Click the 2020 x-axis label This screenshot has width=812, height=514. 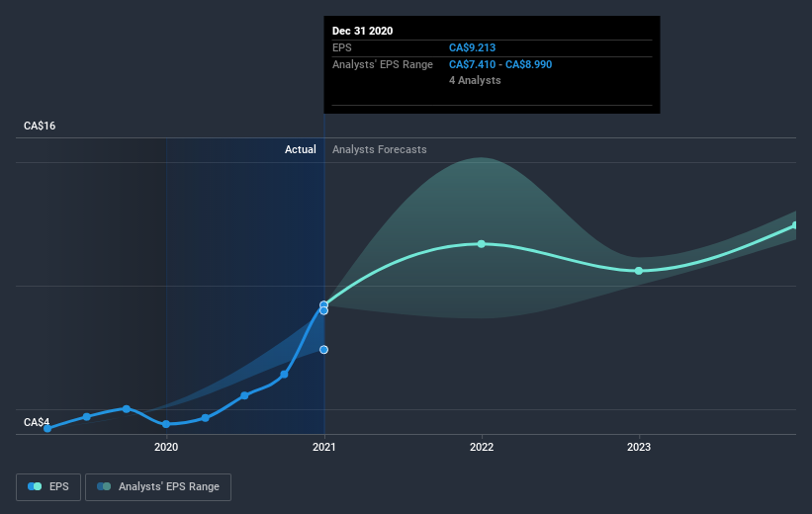[166, 447]
